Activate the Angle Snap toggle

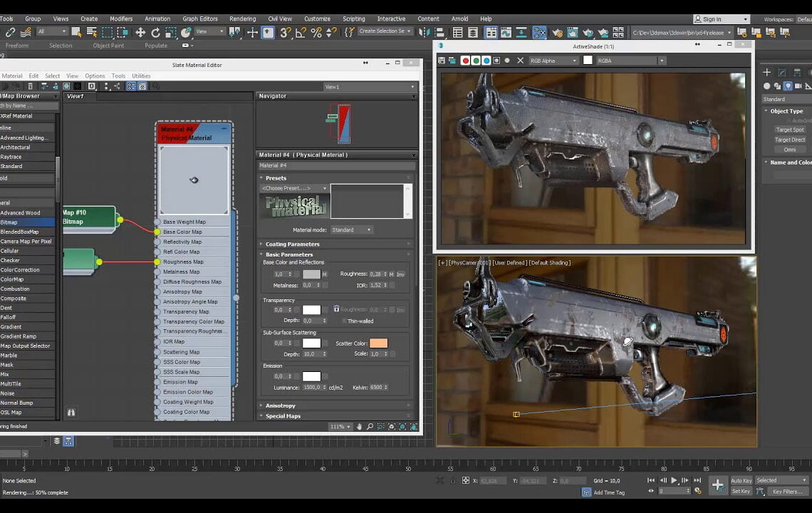tap(301, 33)
